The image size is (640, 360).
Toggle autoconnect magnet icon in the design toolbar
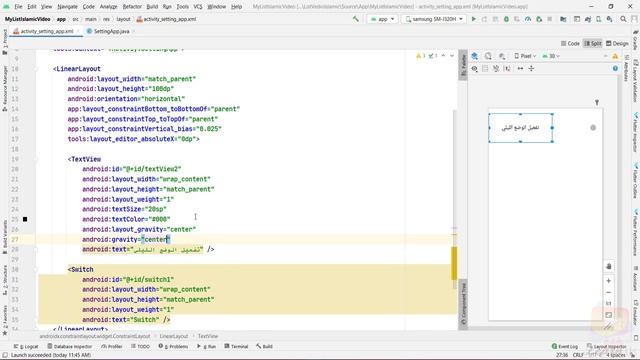coord(485,69)
